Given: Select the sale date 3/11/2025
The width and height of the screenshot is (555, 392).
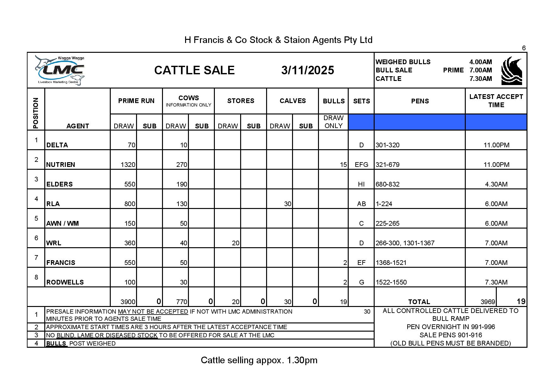Looking at the screenshot, I should pos(307,70).
